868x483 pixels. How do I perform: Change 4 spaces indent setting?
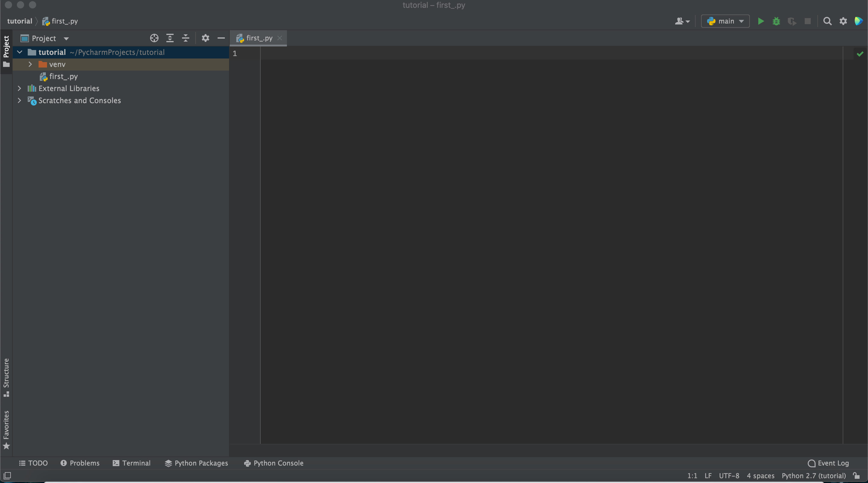(760, 475)
